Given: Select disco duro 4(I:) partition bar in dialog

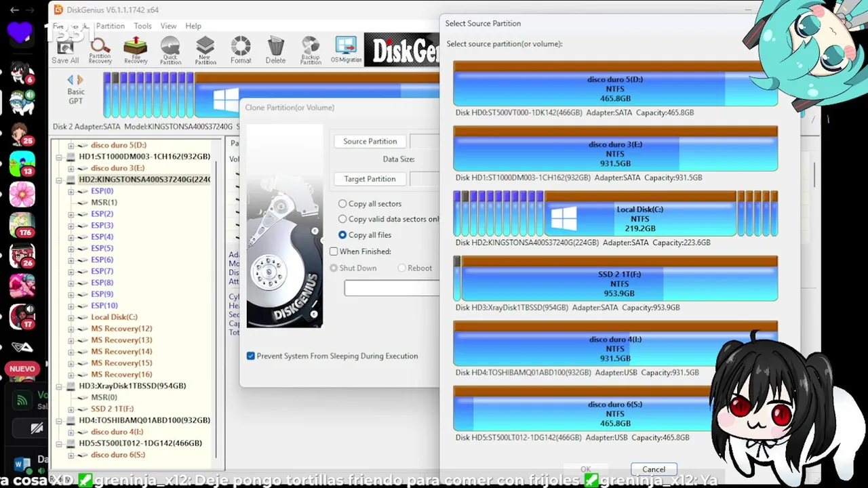Looking at the screenshot, I should click(x=615, y=344).
